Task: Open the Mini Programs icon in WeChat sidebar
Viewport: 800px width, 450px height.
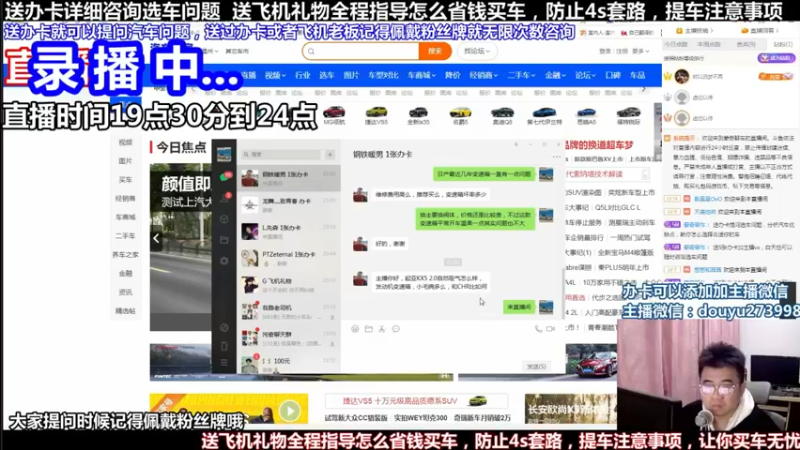Action: pyautogui.click(x=224, y=327)
